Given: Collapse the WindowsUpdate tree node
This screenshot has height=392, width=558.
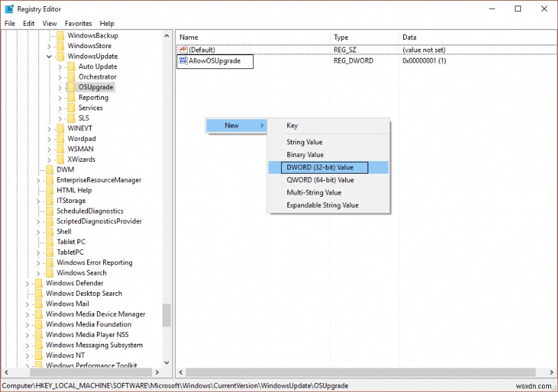Looking at the screenshot, I should tap(49, 56).
